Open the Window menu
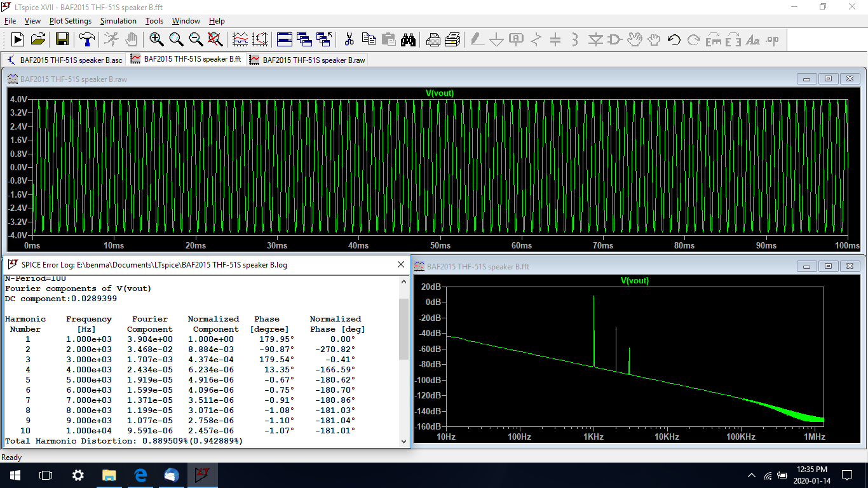 (186, 21)
